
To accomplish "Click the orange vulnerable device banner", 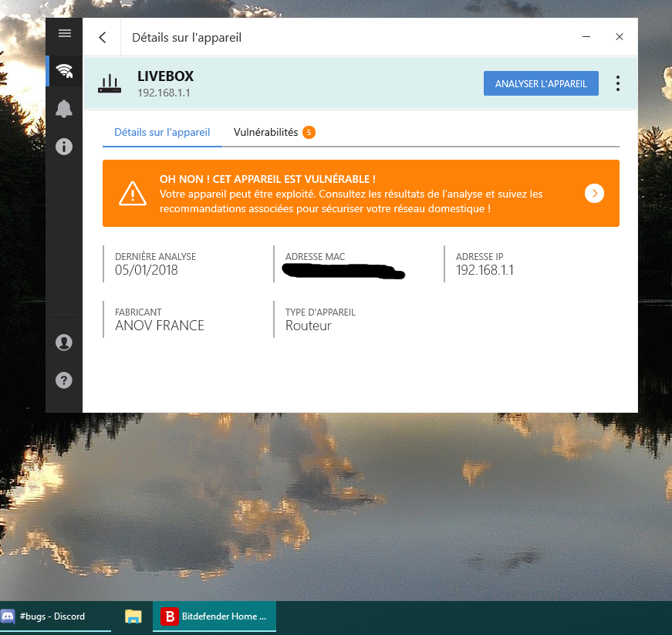I will (x=361, y=193).
